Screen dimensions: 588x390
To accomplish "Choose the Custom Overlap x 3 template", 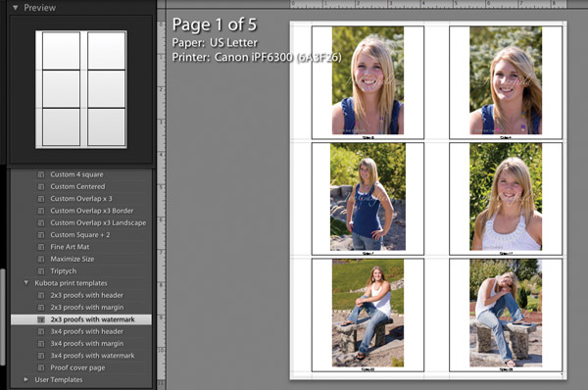I will pos(81,198).
